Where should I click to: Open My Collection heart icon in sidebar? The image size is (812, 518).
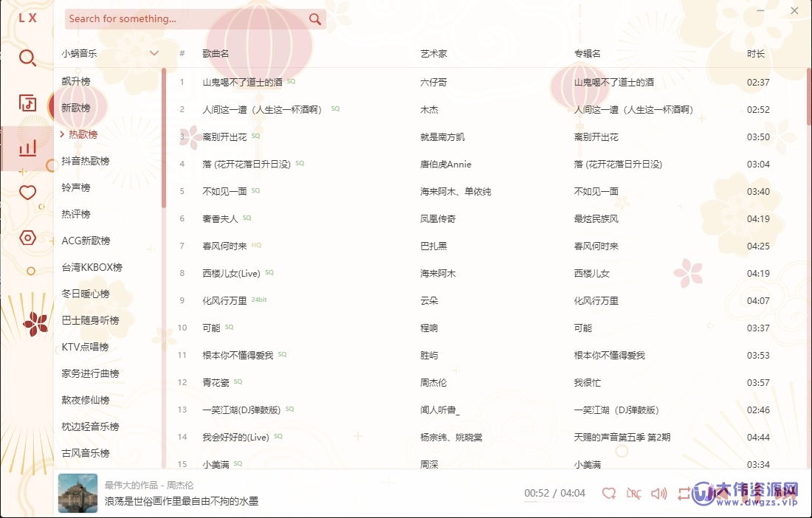[x=28, y=192]
